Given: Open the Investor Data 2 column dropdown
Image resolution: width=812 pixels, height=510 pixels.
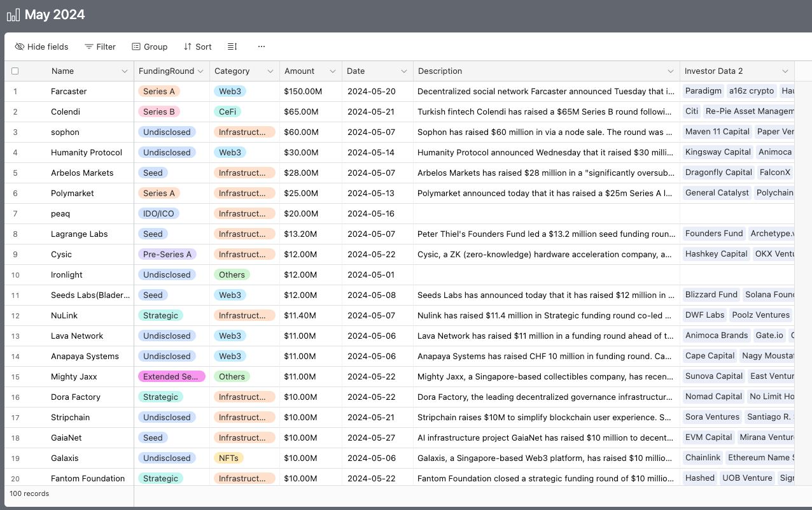Looking at the screenshot, I should coord(786,71).
